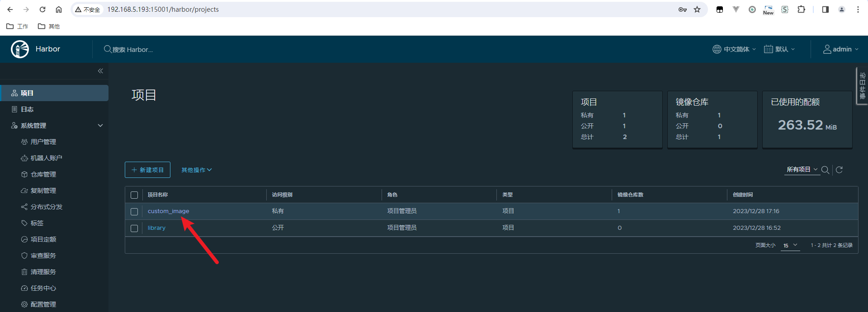Image resolution: width=868 pixels, height=312 pixels.
Task: Open the 其他 bookmarks folder
Action: pos(49,26)
